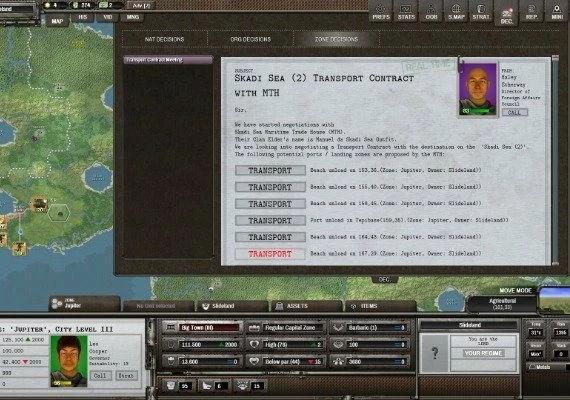Image resolution: width=570 pixels, height=400 pixels.
Task: Click the Barbaric (1) culture icon
Action: coord(338,328)
